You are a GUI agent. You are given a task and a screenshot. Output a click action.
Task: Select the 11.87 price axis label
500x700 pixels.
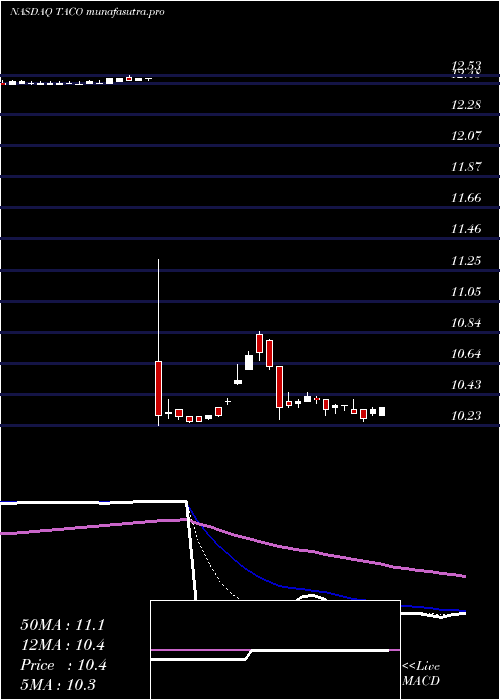(x=466, y=167)
